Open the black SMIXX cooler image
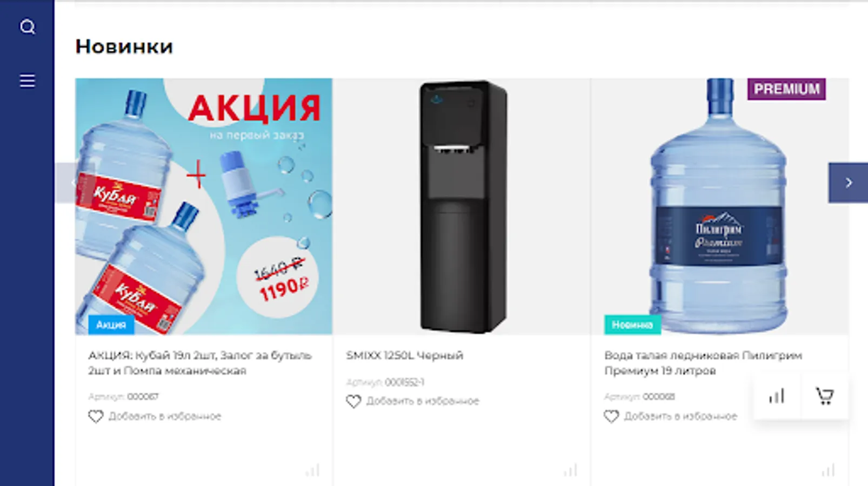Screen dimensions: 868x486 coord(463,206)
